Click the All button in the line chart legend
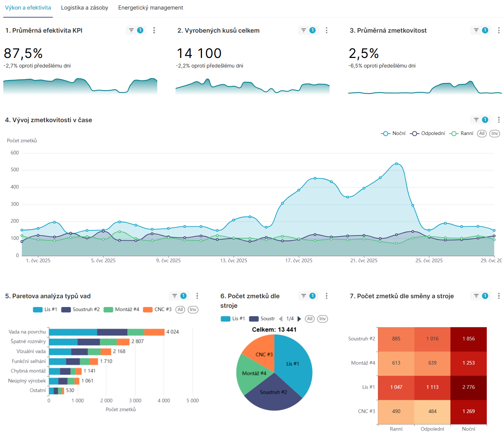 [x=481, y=134]
